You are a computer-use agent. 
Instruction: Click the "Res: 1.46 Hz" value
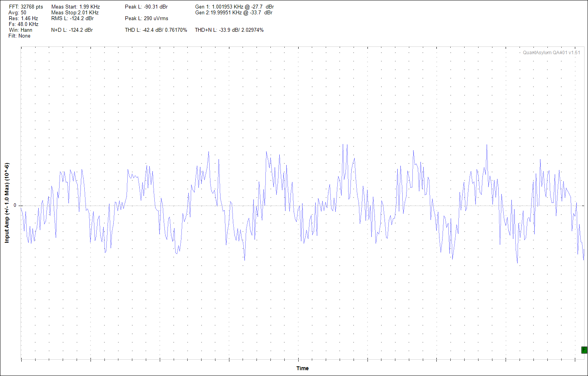23,18
